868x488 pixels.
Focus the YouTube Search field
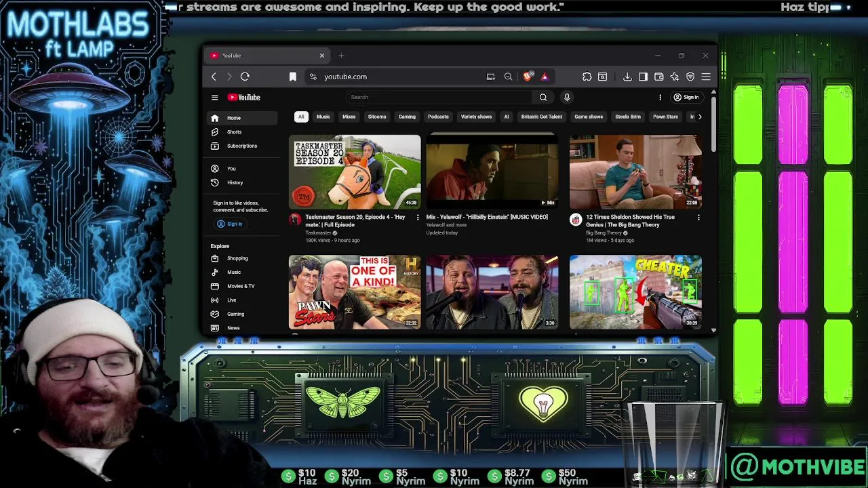pyautogui.click(x=441, y=97)
